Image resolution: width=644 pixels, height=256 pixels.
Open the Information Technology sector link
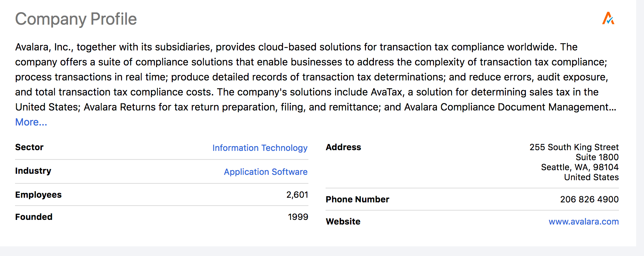point(260,148)
